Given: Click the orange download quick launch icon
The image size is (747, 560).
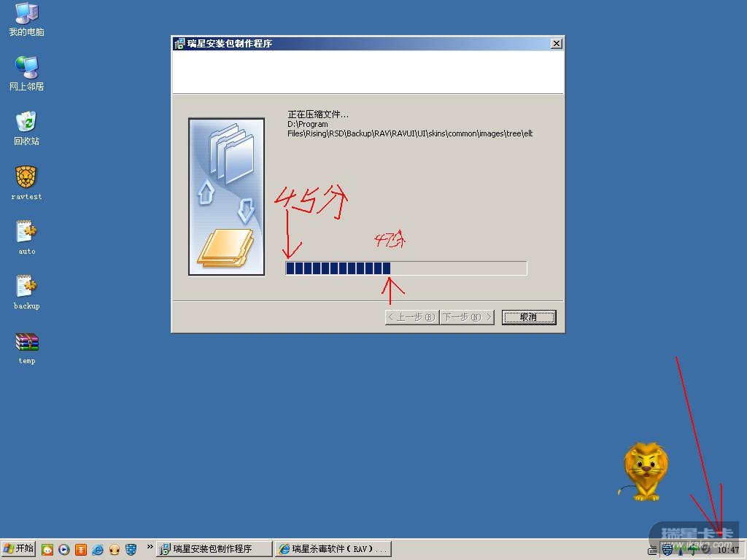Looking at the screenshot, I should pos(81,550).
